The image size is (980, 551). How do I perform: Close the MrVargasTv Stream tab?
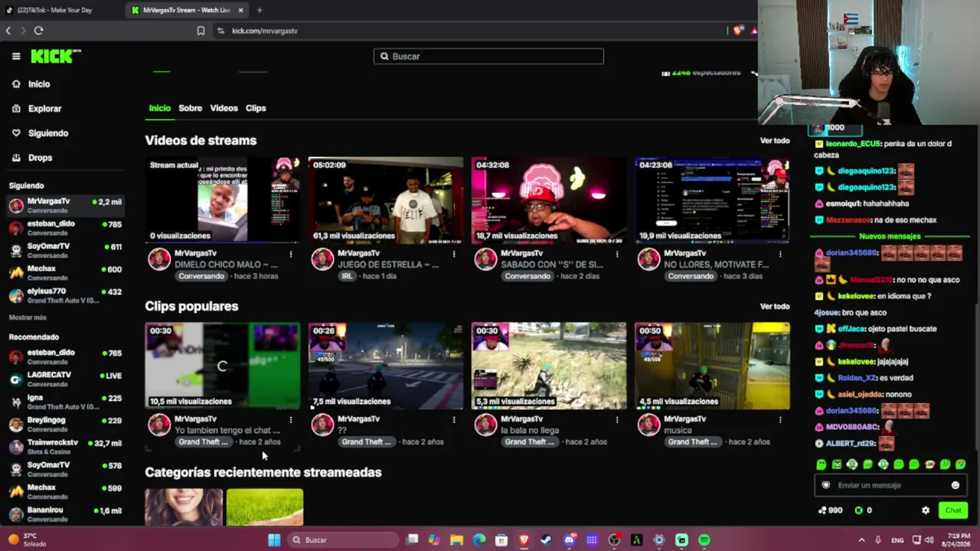click(241, 10)
